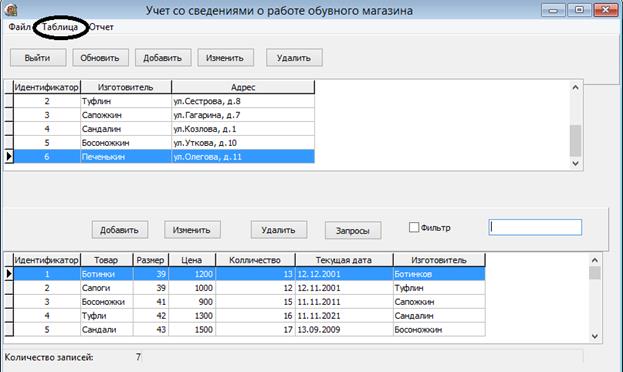Open the Файл menu

[19, 27]
